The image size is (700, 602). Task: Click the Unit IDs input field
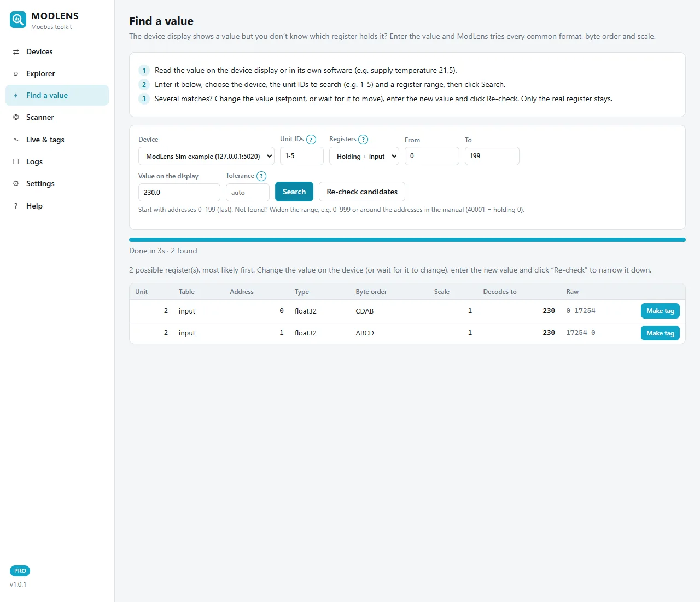(302, 156)
